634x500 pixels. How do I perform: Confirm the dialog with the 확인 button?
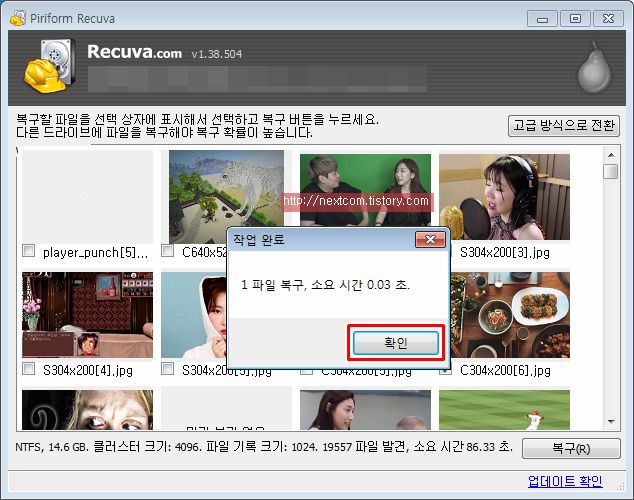point(395,343)
